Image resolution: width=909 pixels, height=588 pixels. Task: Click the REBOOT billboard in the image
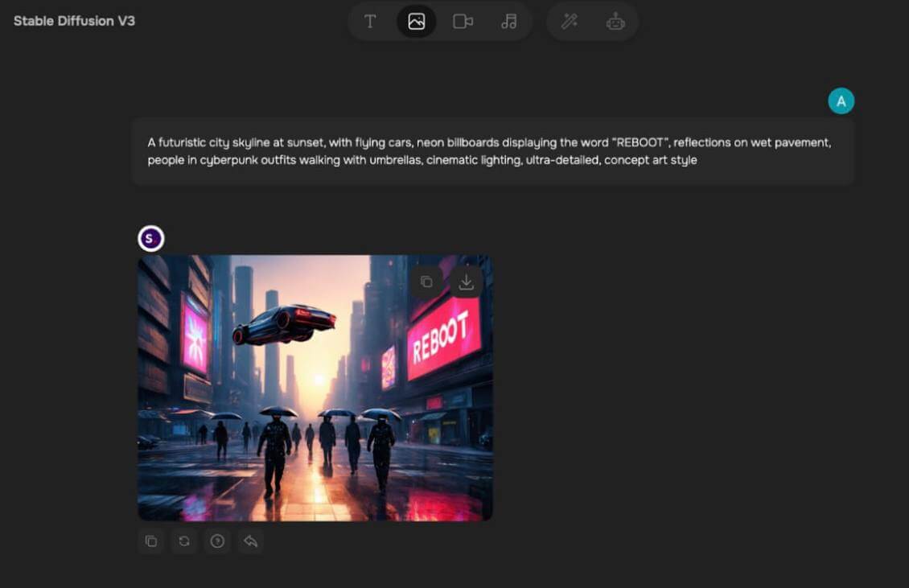tap(443, 336)
